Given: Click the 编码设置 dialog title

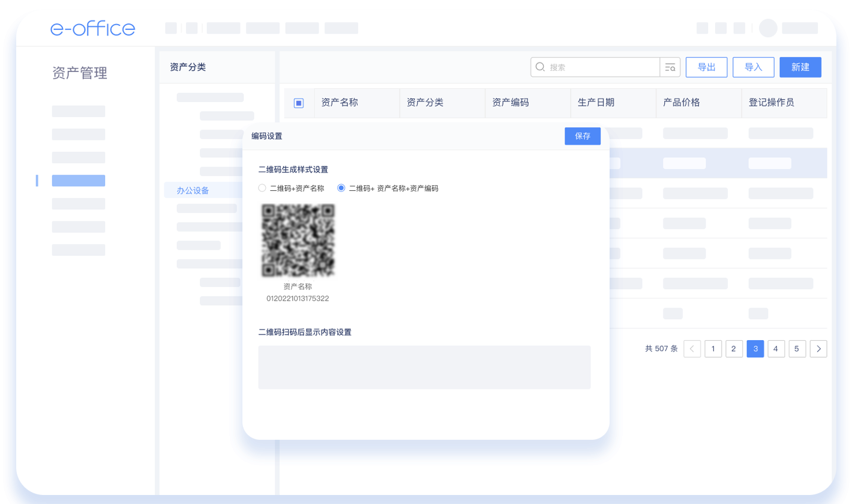Looking at the screenshot, I should [x=266, y=136].
